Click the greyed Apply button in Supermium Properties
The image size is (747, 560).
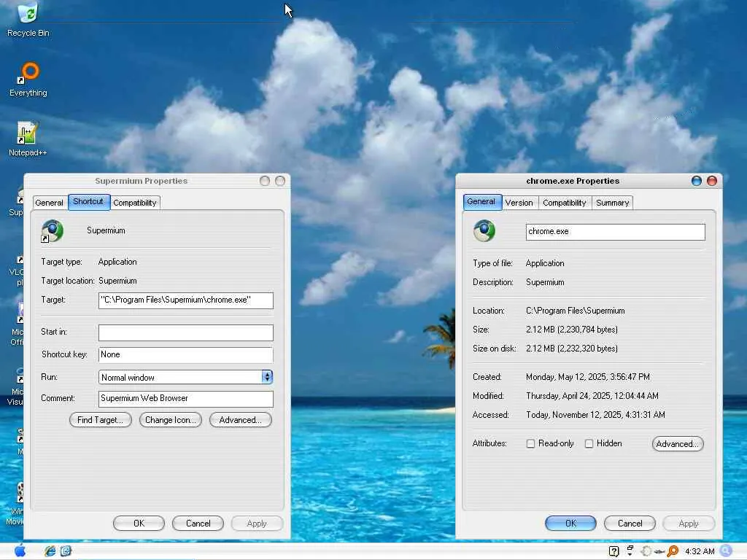point(258,524)
